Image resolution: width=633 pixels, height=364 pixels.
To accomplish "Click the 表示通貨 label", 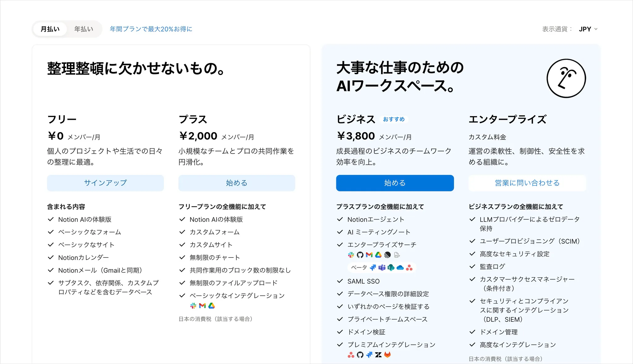I will 557,29.
